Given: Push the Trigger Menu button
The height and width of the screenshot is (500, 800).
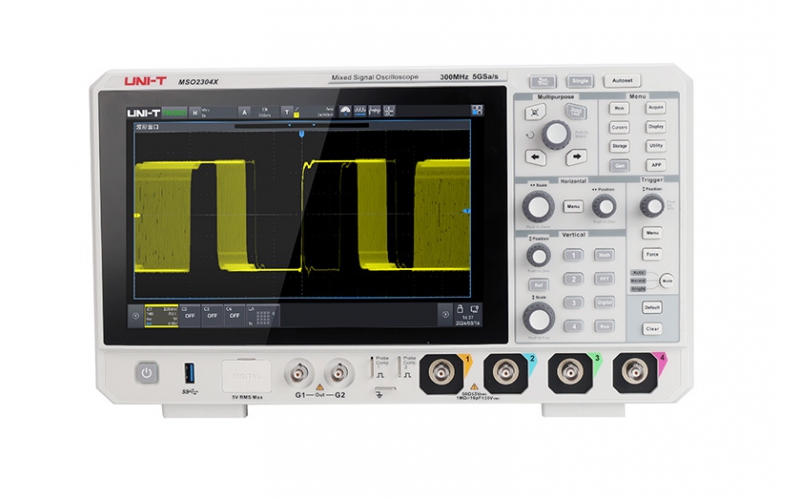Looking at the screenshot, I should 652,233.
